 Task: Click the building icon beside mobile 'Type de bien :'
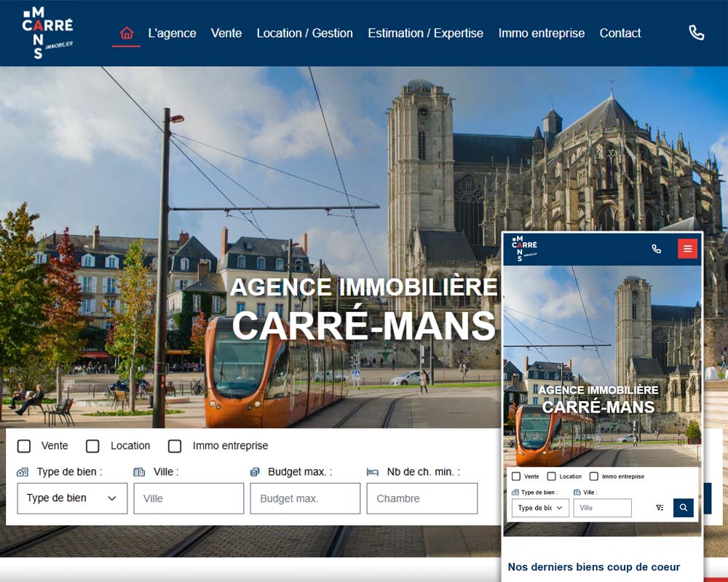tap(515, 493)
